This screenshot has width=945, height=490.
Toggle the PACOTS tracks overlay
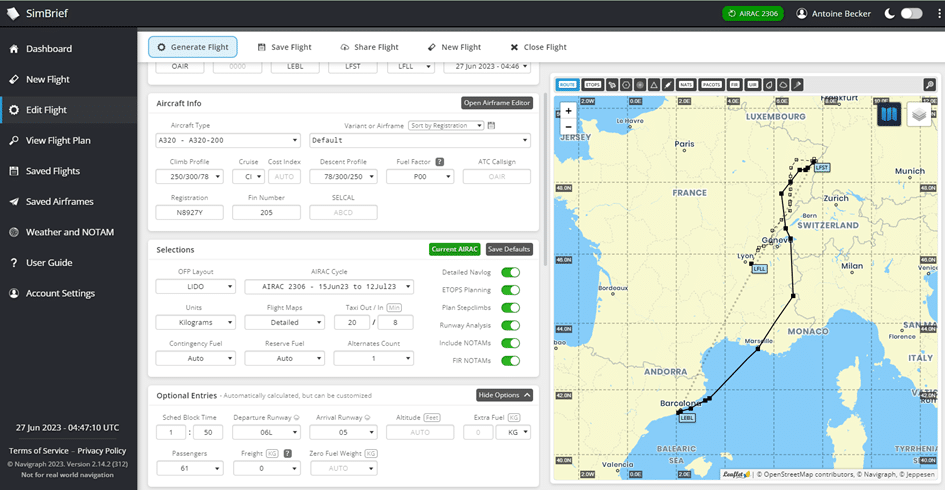711,85
